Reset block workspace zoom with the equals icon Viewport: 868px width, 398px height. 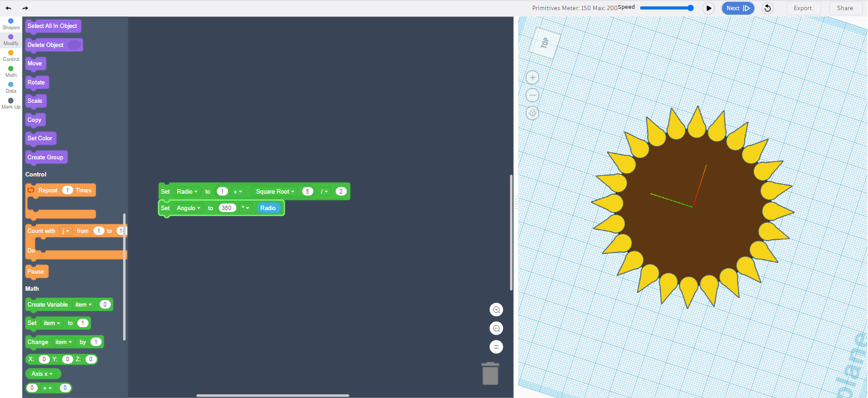tap(497, 347)
